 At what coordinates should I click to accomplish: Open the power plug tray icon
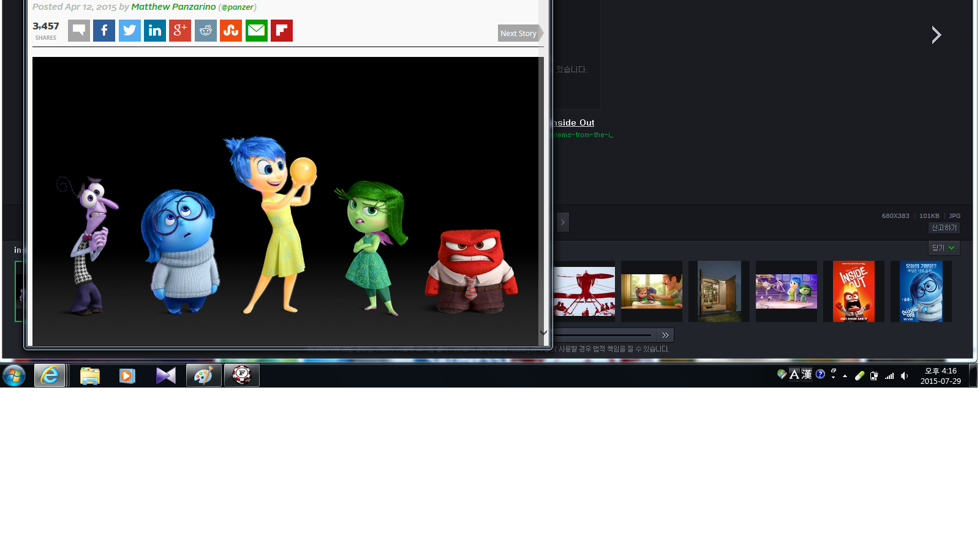[874, 376]
